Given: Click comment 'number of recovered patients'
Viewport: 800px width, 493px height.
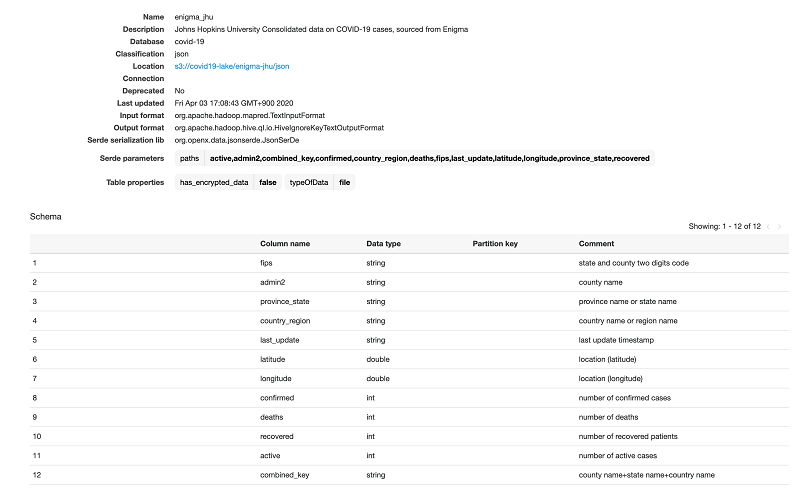Looking at the screenshot, I should tap(628, 436).
